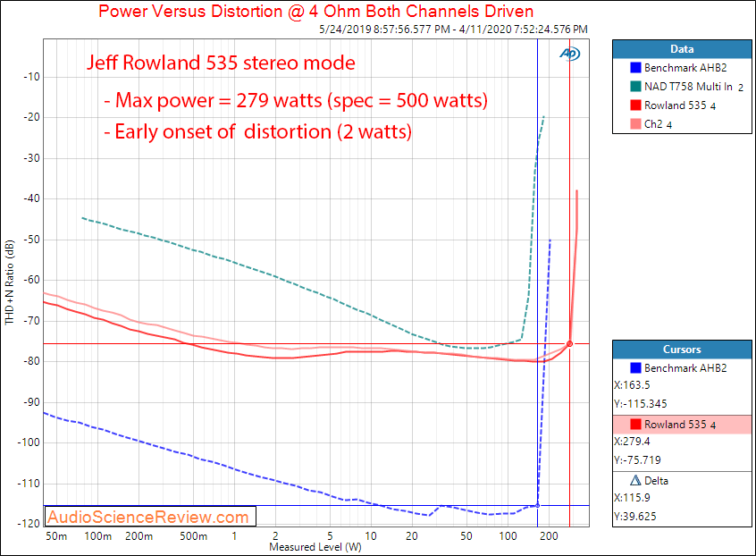
Task: Click the Benchmark AHB2 blue legend swatch in Data panel
Action: click(x=635, y=68)
